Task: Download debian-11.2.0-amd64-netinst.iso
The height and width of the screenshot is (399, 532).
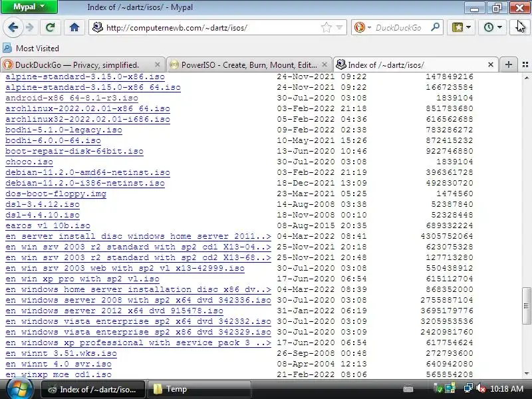Action: (88, 172)
